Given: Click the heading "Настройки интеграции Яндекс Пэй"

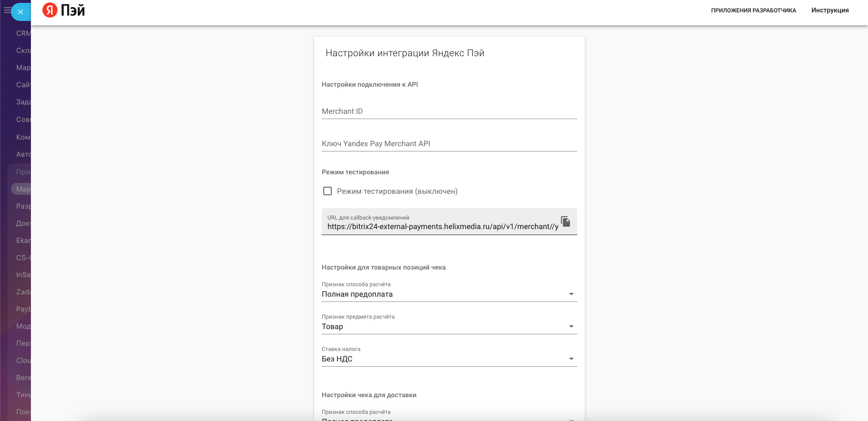Looking at the screenshot, I should tap(405, 53).
